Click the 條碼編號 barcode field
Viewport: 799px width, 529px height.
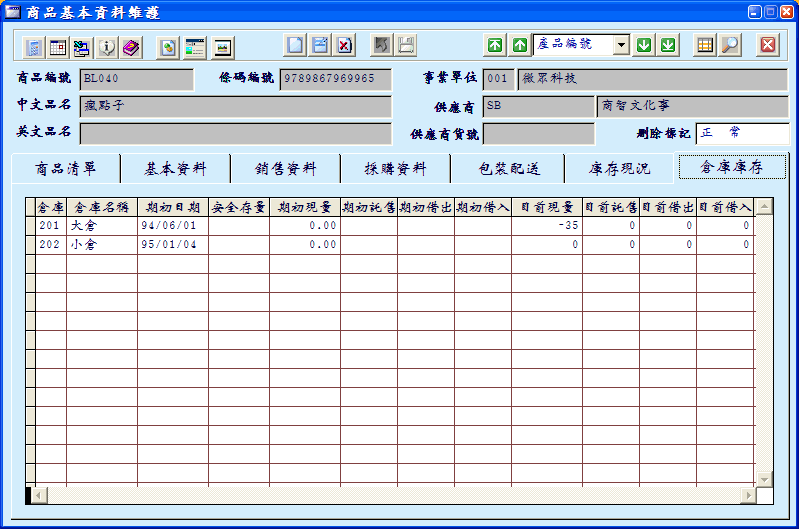336,80
